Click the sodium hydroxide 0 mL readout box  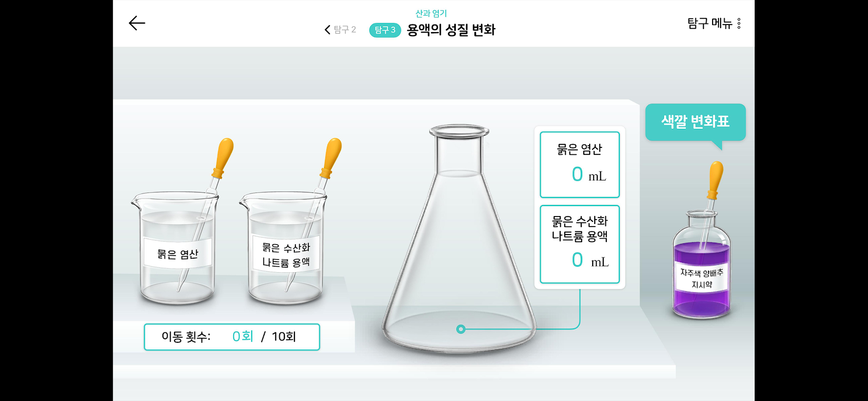[580, 244]
